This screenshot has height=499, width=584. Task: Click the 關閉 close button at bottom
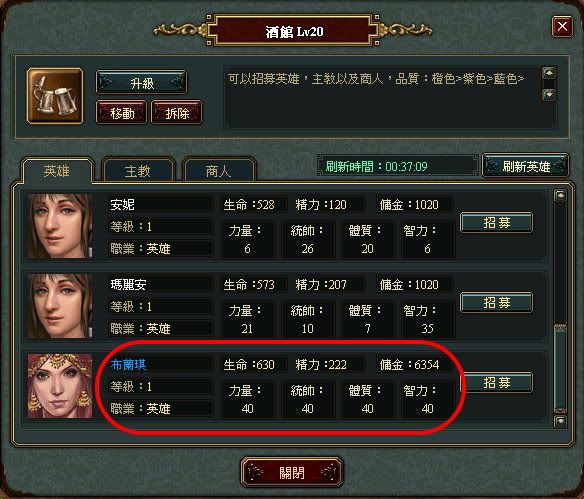point(292,473)
